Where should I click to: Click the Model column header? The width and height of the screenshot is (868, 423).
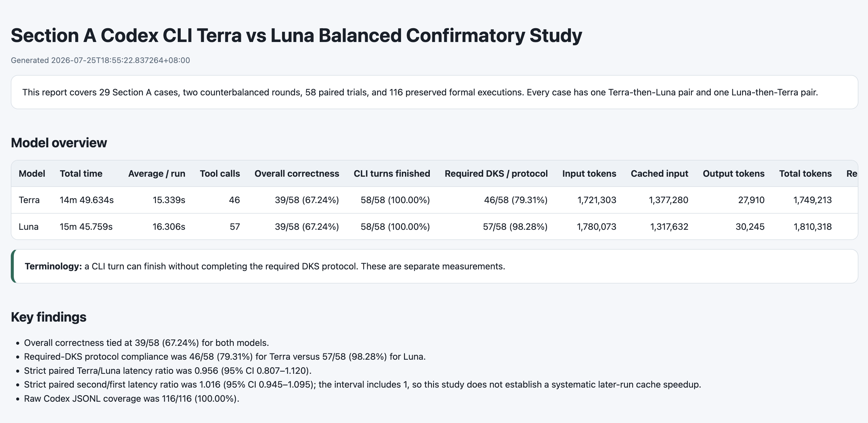click(x=32, y=173)
